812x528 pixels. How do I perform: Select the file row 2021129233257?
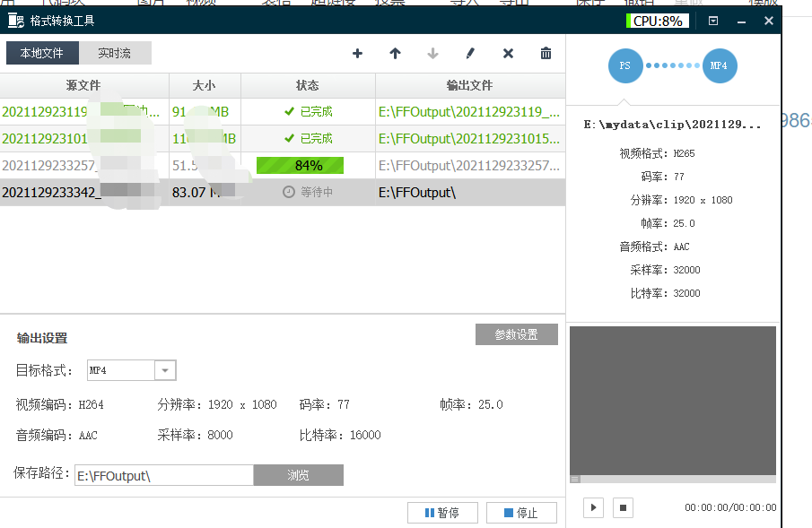[x=283, y=166]
